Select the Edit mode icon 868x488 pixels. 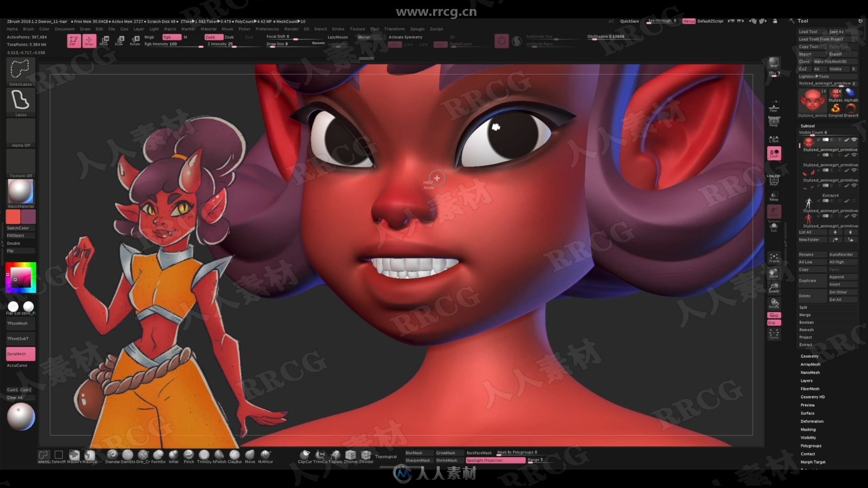click(74, 41)
